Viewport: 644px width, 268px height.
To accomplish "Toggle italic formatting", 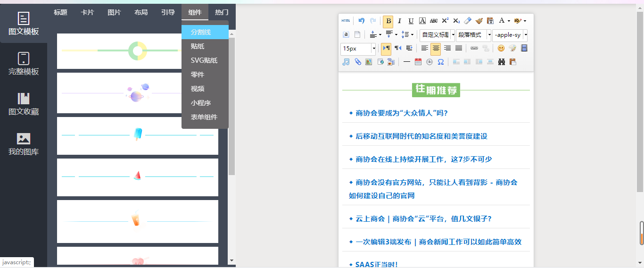I will tap(400, 21).
